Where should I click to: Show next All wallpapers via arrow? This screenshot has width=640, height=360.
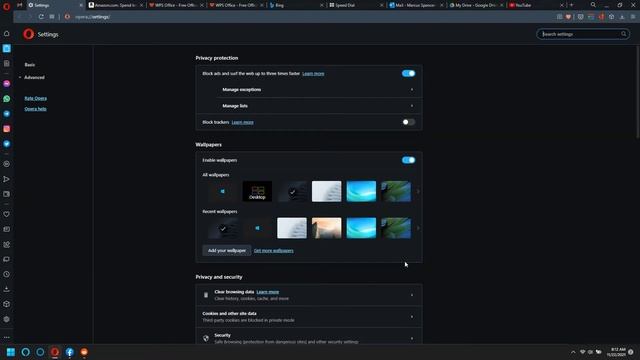tap(418, 191)
